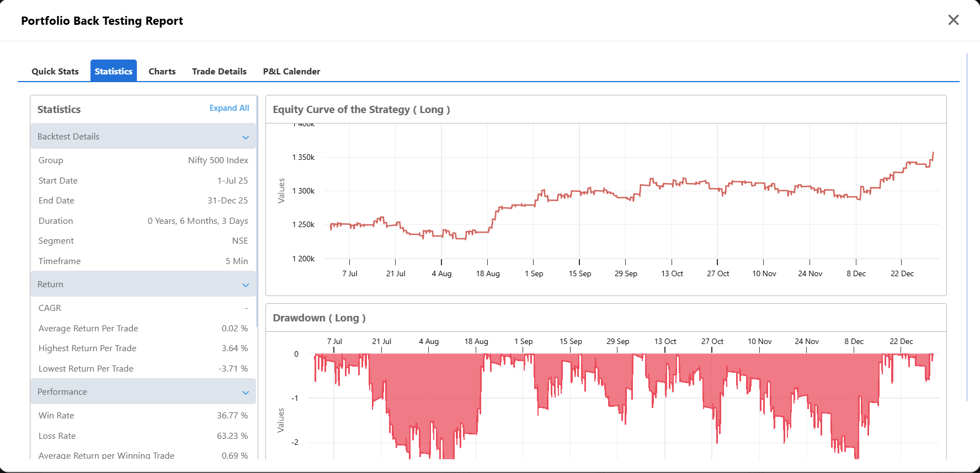The height and width of the screenshot is (473, 980).
Task: Click the Return section header
Action: pos(143,284)
